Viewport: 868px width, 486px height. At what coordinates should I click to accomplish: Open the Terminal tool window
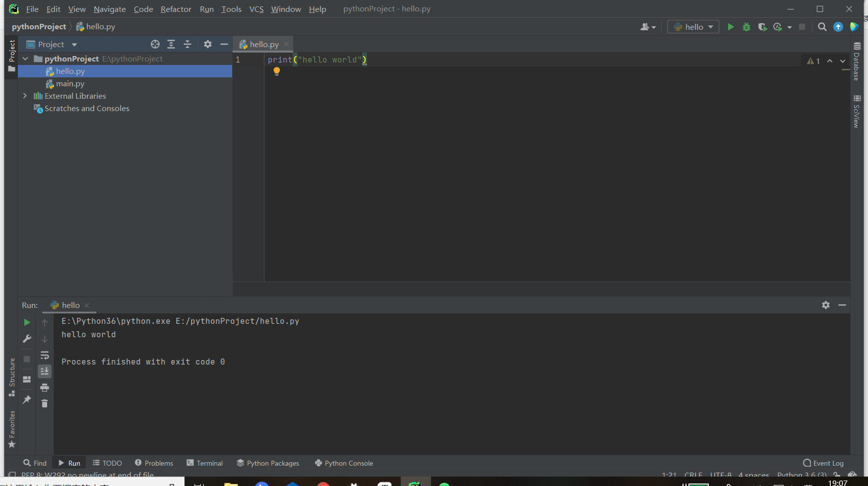click(x=205, y=463)
